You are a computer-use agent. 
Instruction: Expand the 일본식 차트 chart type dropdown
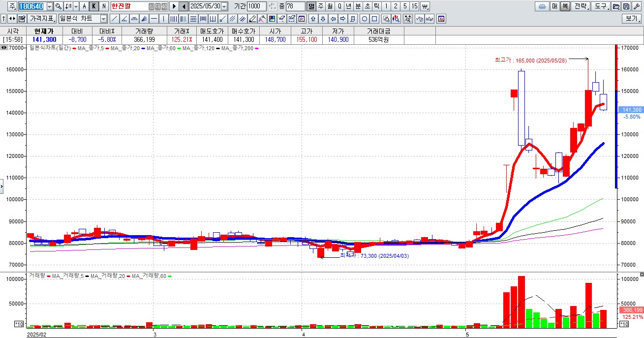103,19
